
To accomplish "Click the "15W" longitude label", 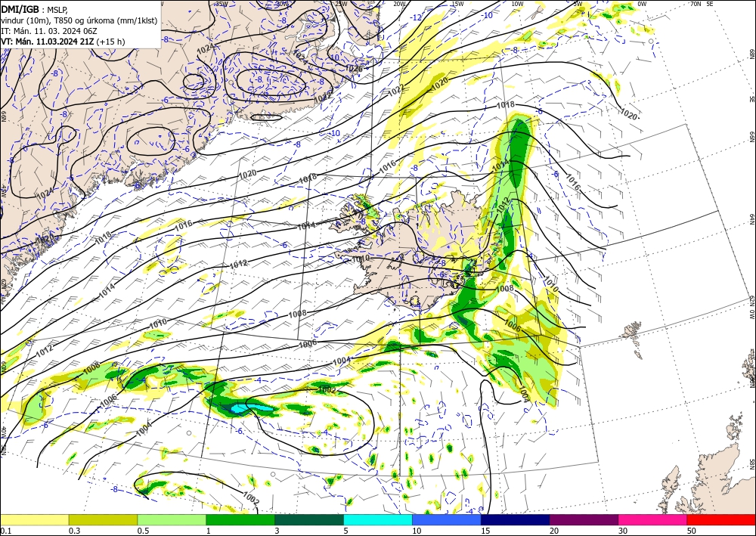I will (x=458, y=3).
